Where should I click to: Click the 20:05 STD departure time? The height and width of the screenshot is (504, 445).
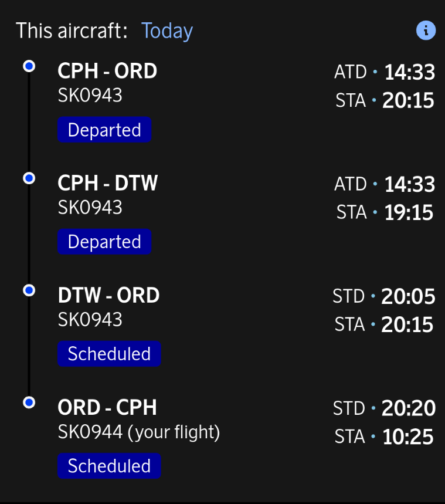tap(408, 297)
